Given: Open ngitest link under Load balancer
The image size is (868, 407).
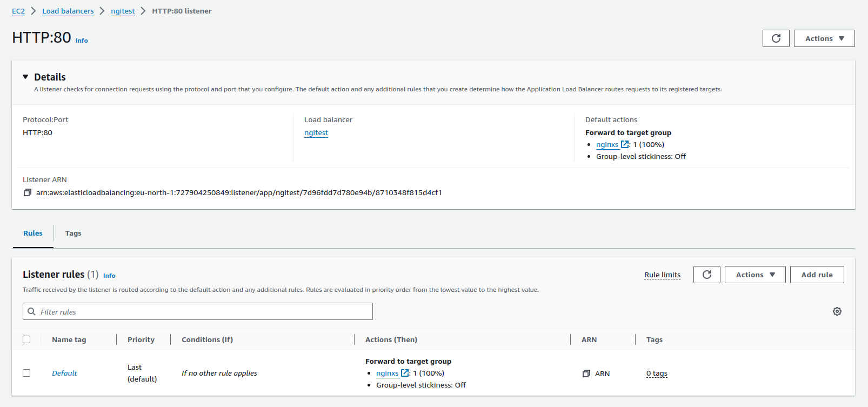Looking at the screenshot, I should pos(316,132).
